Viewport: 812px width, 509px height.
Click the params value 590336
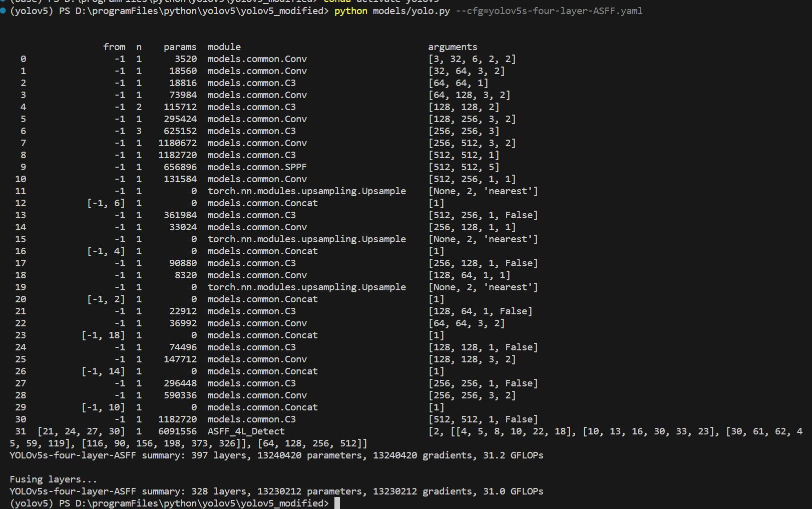(x=180, y=395)
